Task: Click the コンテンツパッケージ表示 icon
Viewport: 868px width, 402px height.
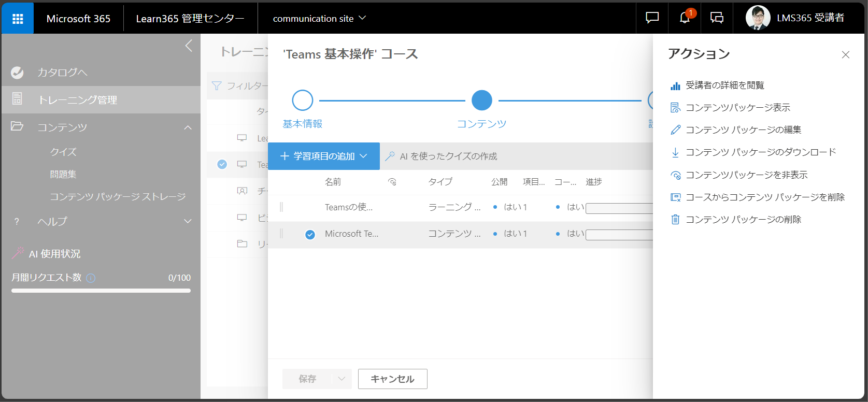Action: pos(675,108)
